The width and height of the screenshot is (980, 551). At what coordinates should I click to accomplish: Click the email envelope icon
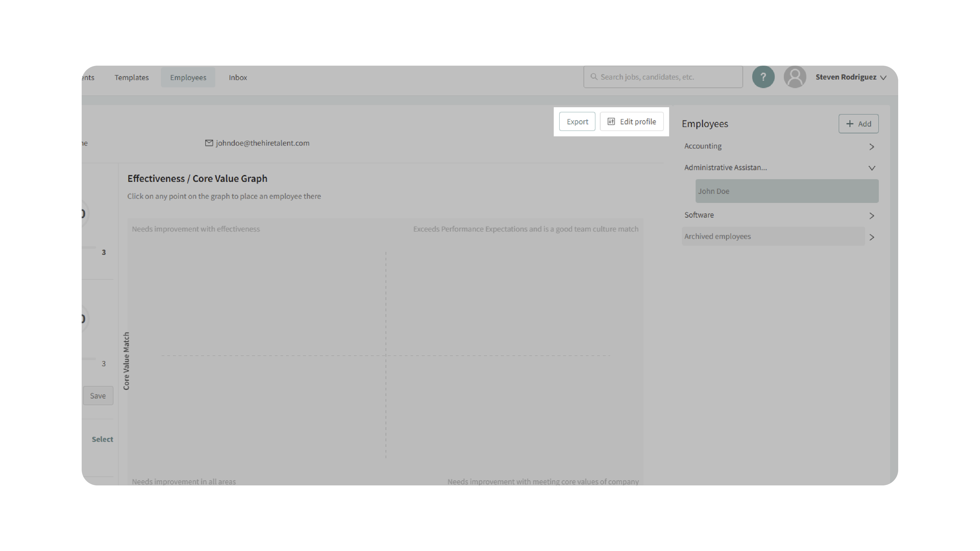tap(209, 143)
